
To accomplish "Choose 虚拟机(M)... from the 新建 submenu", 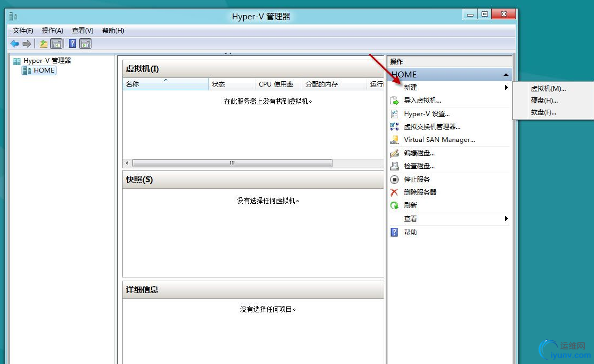I will point(548,89).
